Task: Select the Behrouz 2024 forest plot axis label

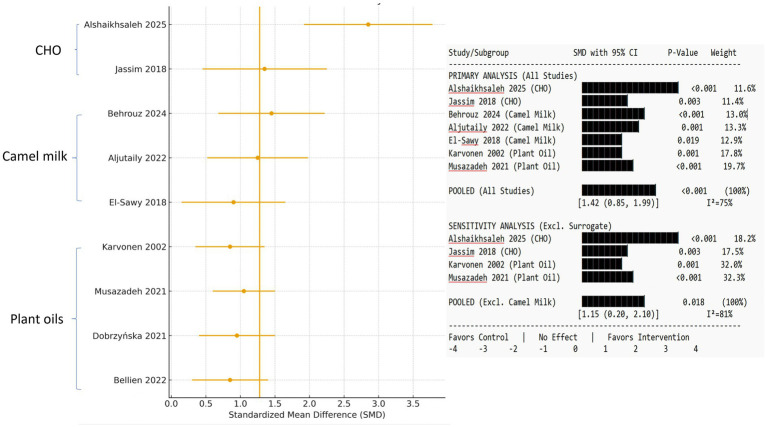Action: [x=137, y=113]
